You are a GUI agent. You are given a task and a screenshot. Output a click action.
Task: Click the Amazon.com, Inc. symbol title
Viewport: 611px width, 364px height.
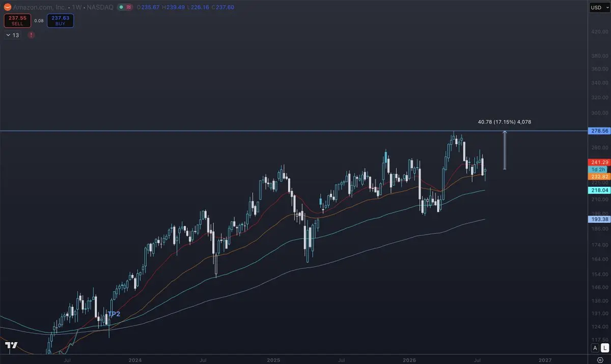(x=39, y=7)
